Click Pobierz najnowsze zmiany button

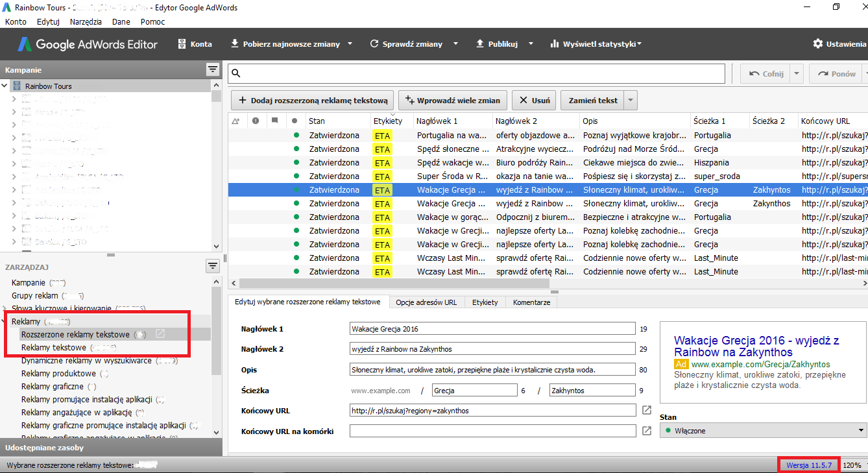click(285, 44)
